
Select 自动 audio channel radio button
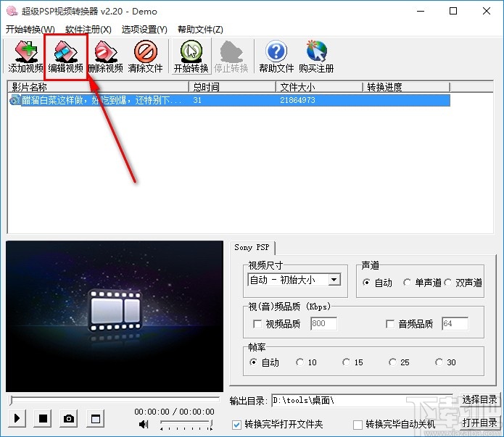366,283
